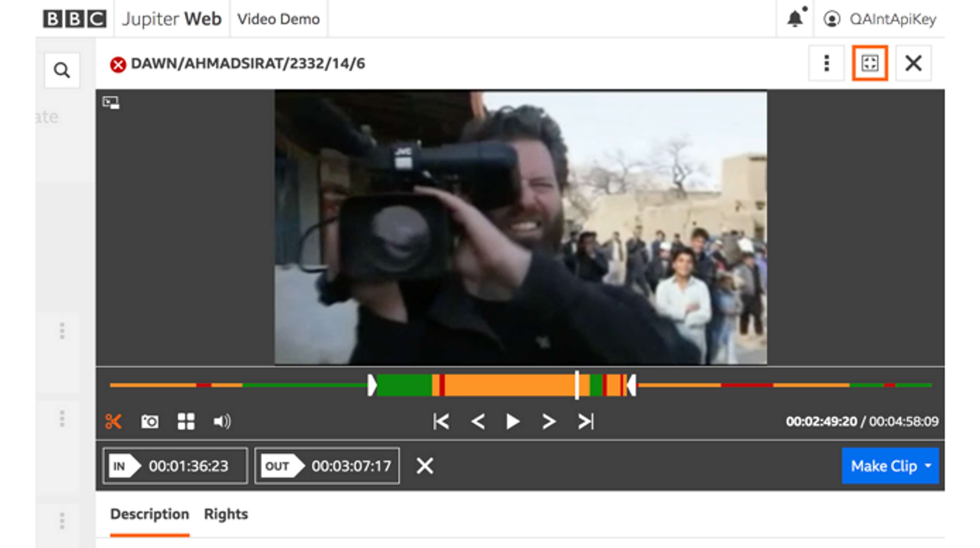Open the notifications bell

pos(795,19)
